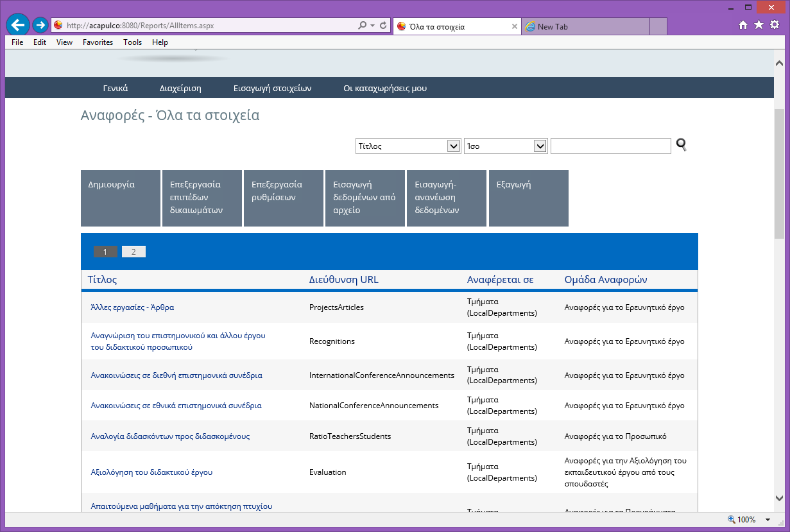Close the 'Όλα τα στοιχεία' tab
The width and height of the screenshot is (790, 532).
coord(514,26)
